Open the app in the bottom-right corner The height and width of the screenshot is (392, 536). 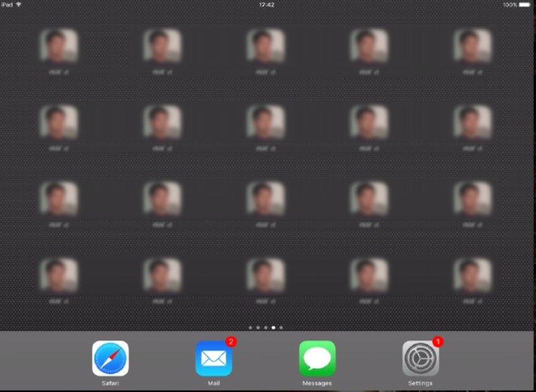[472, 275]
